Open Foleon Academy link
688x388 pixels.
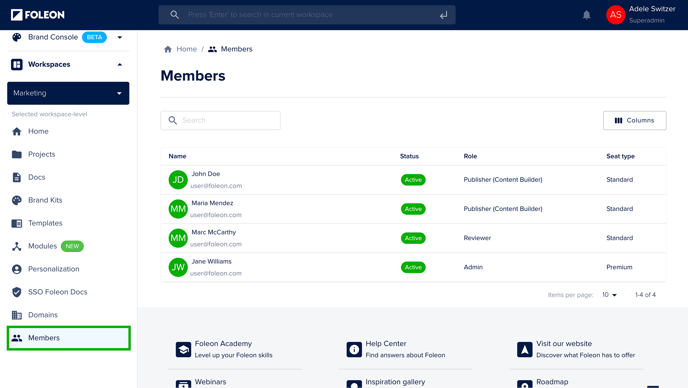click(223, 344)
